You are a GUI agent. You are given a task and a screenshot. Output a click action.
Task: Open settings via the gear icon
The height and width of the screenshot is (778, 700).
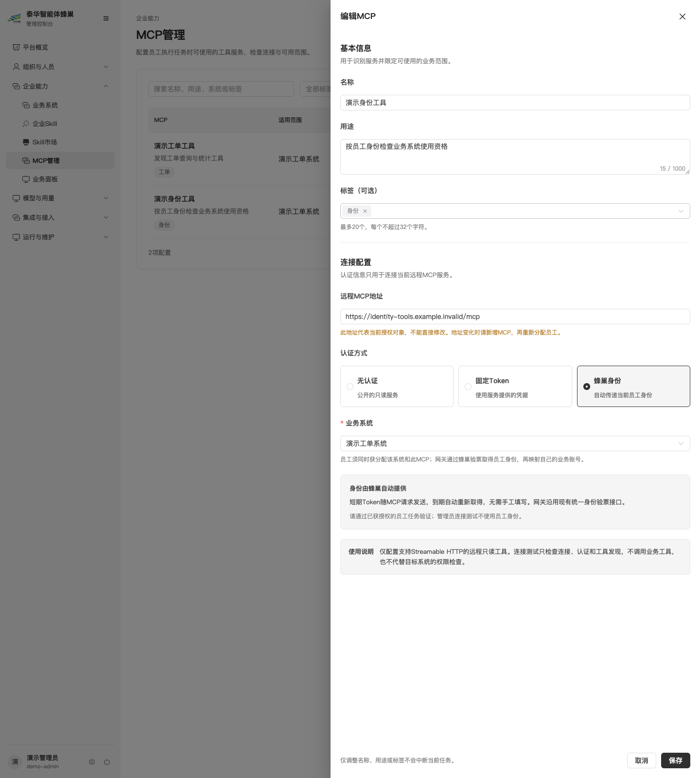coord(92,762)
